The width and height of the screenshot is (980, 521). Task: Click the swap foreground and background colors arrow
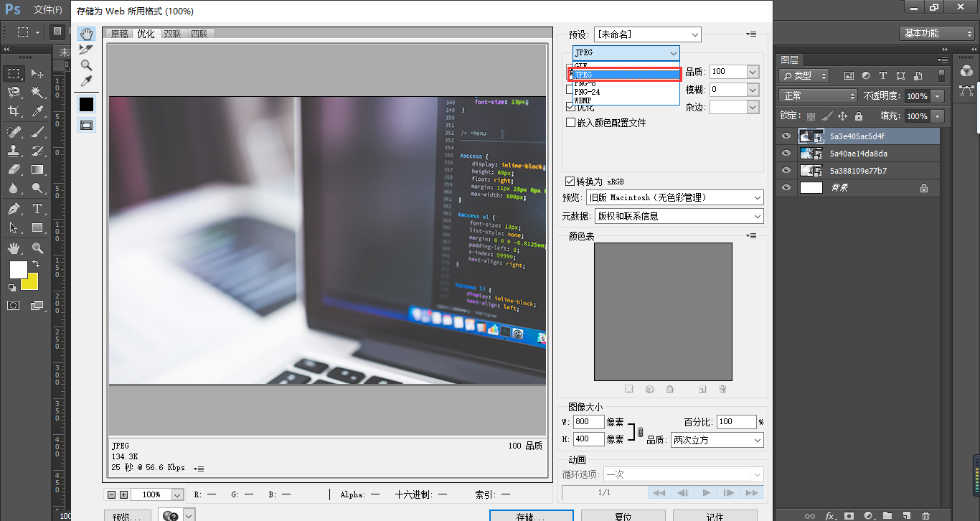(36, 264)
